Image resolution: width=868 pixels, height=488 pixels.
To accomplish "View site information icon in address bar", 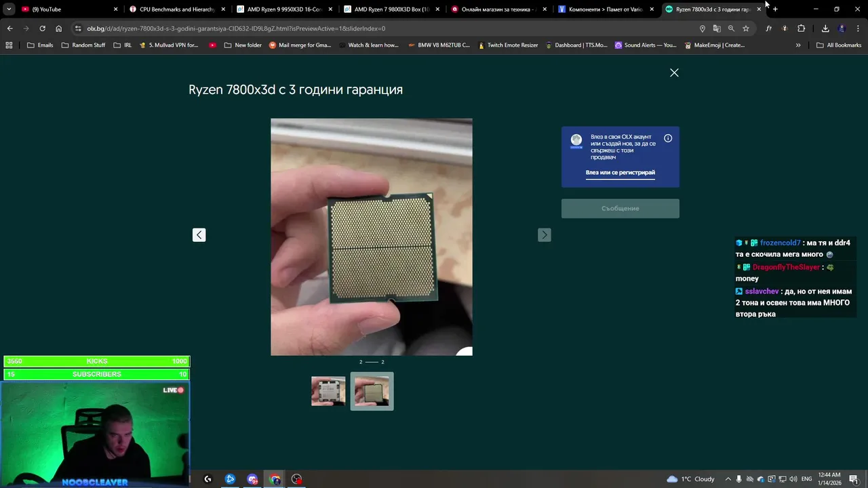I will coord(78,28).
